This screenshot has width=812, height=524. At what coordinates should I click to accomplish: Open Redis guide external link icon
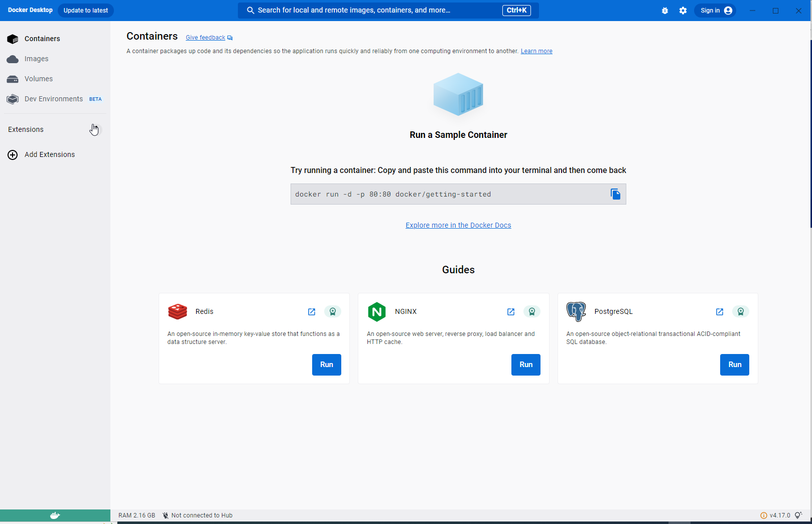tap(312, 312)
